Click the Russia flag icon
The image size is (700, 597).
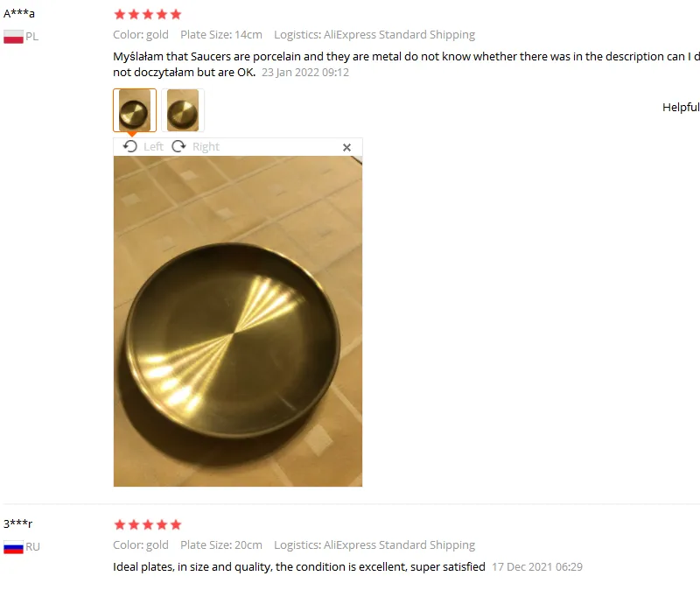(13, 547)
